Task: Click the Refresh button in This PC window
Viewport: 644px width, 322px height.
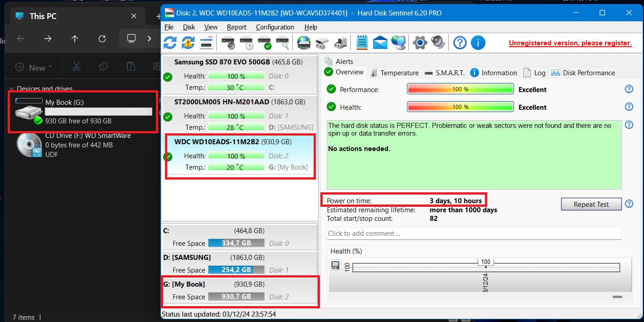Action: 102,39
